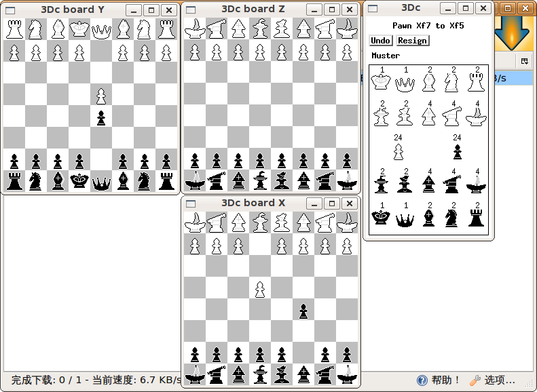Click the small column picker icon behind 3Dc window
Screen dimensions: 537x392
(524, 61)
